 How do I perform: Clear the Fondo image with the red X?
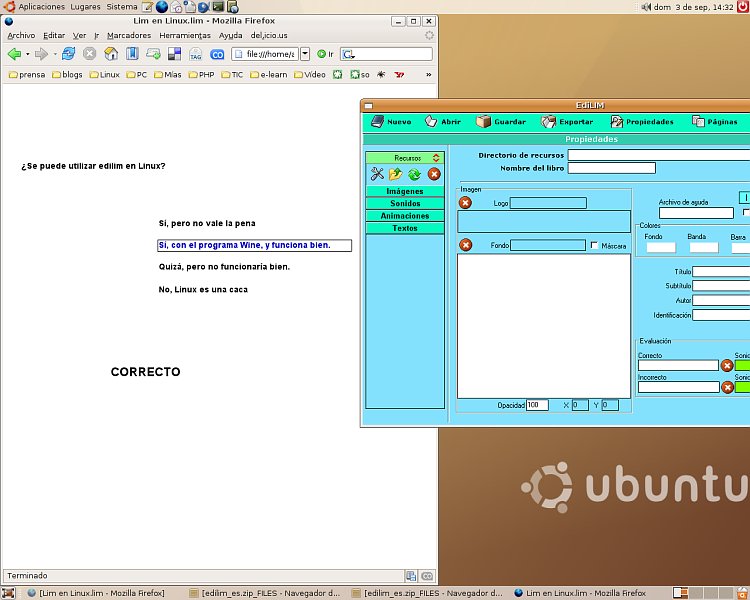coord(465,245)
